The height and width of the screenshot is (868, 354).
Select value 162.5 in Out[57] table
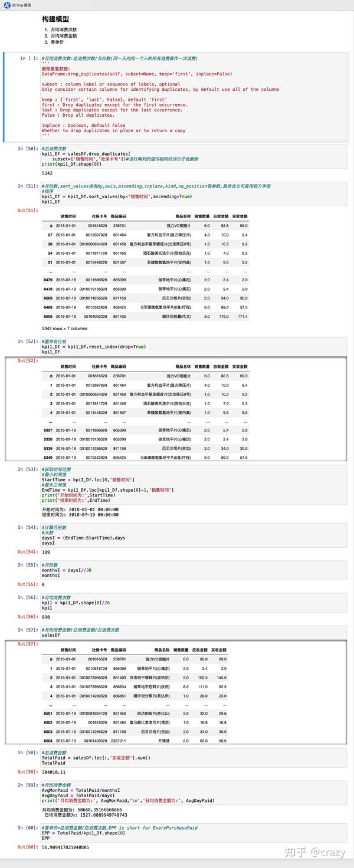[x=202, y=678]
